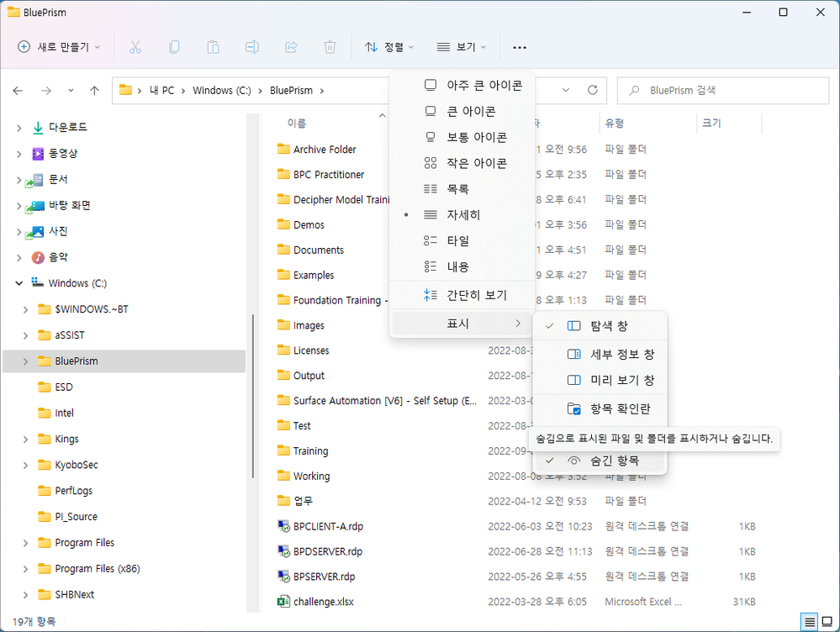Refresh the BluePrism folder view
Screen dimensions: 840x632
[593, 90]
